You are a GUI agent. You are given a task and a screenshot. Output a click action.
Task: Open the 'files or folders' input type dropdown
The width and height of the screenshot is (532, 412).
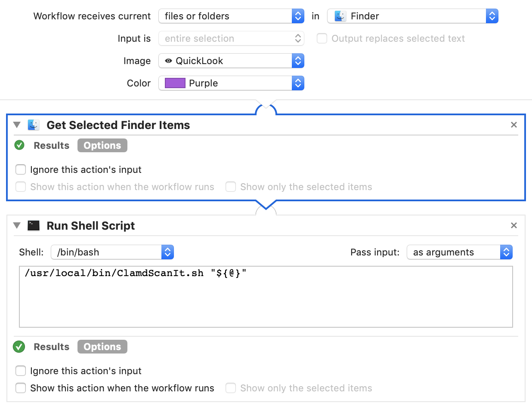tap(232, 16)
